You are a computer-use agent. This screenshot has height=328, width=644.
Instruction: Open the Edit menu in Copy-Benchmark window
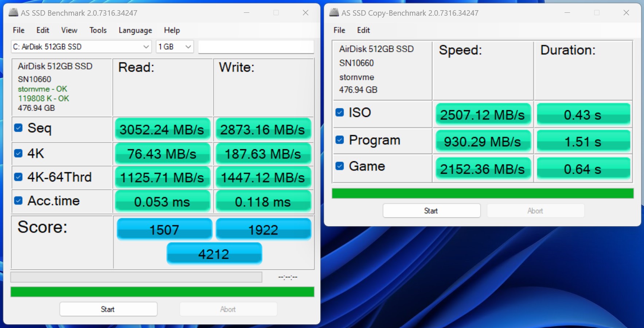click(x=363, y=30)
